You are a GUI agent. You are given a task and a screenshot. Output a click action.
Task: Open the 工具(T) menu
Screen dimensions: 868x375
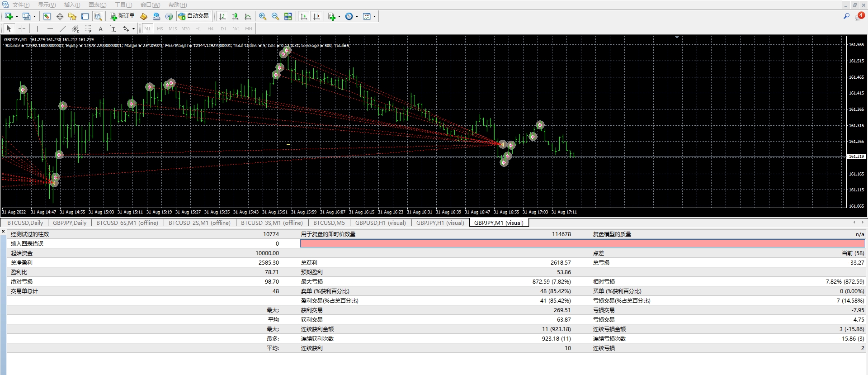coord(123,5)
